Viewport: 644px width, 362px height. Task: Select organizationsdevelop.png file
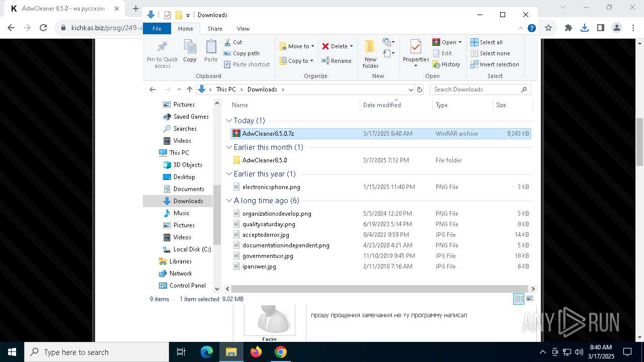[x=380, y=214]
